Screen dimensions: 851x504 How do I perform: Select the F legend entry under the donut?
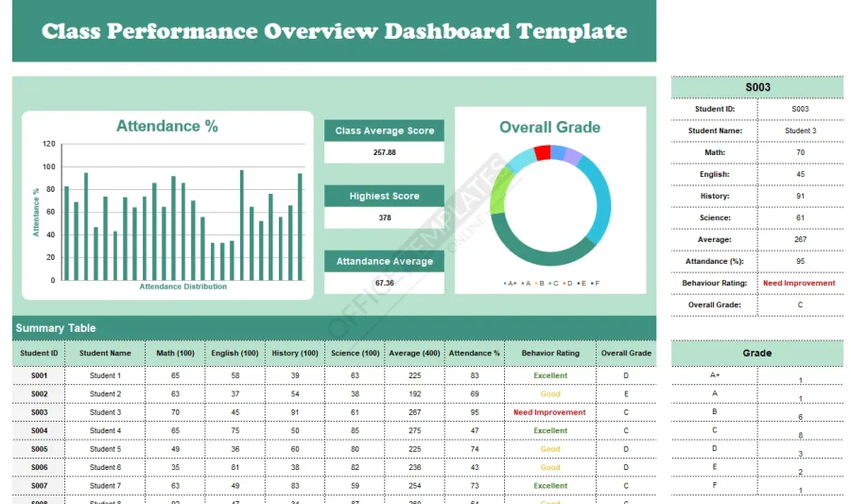[596, 283]
